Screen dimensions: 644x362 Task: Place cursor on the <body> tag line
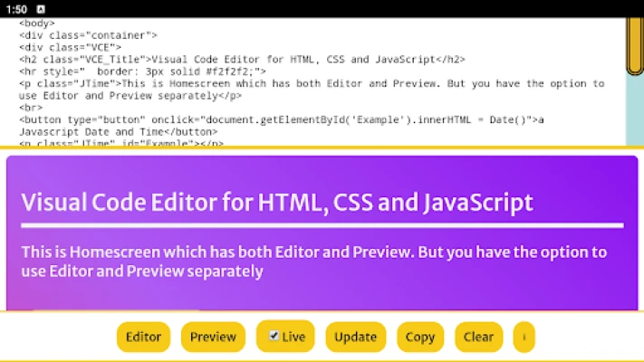tap(37, 24)
